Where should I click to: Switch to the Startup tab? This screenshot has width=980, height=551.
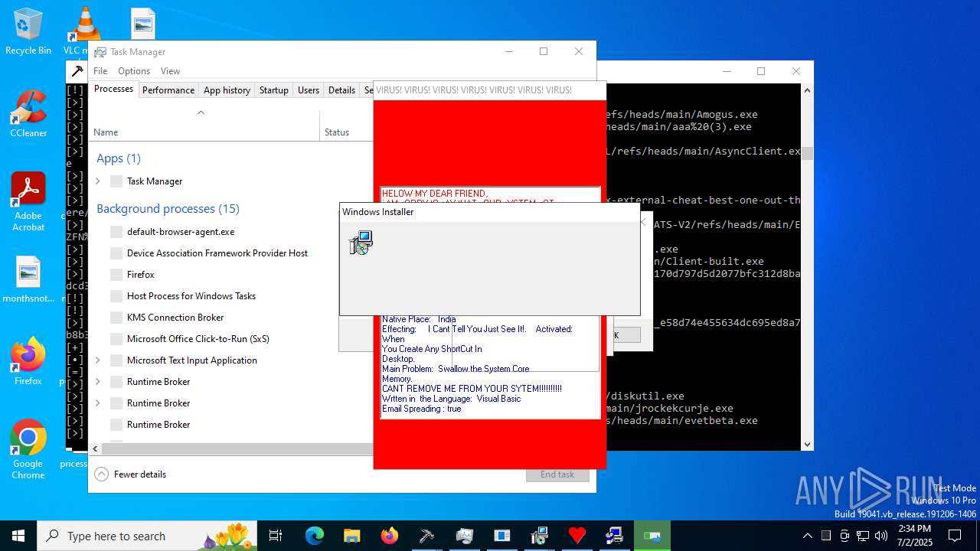tap(273, 90)
